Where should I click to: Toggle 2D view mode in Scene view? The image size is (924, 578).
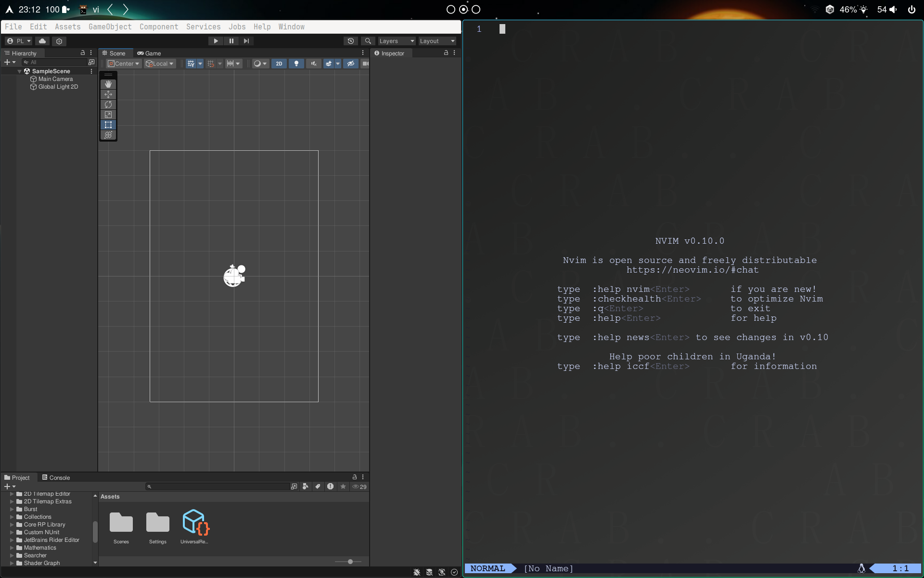(279, 64)
